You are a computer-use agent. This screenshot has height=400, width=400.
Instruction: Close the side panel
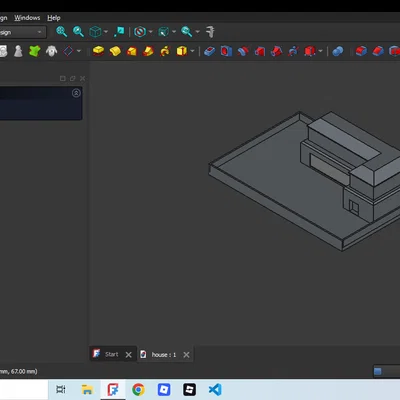82,78
